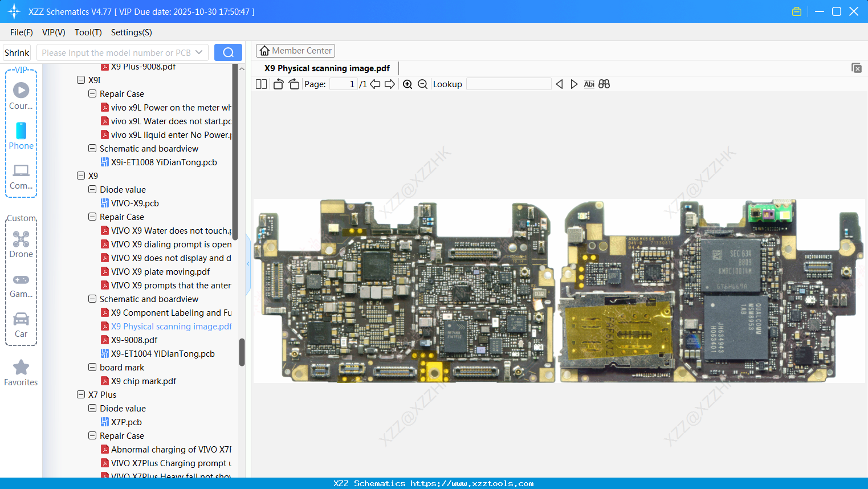Collapse the X7 Plus node
868x489 pixels.
(x=81, y=394)
